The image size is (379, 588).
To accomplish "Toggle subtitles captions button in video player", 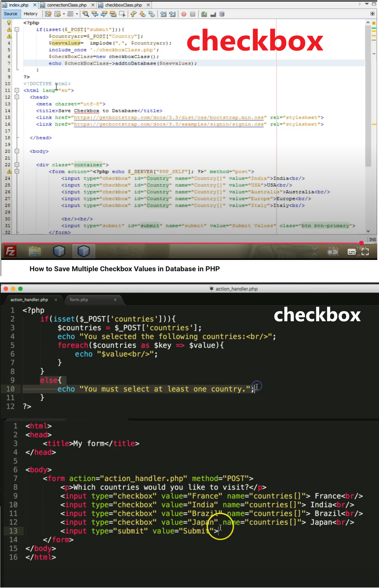I will click(x=351, y=252).
